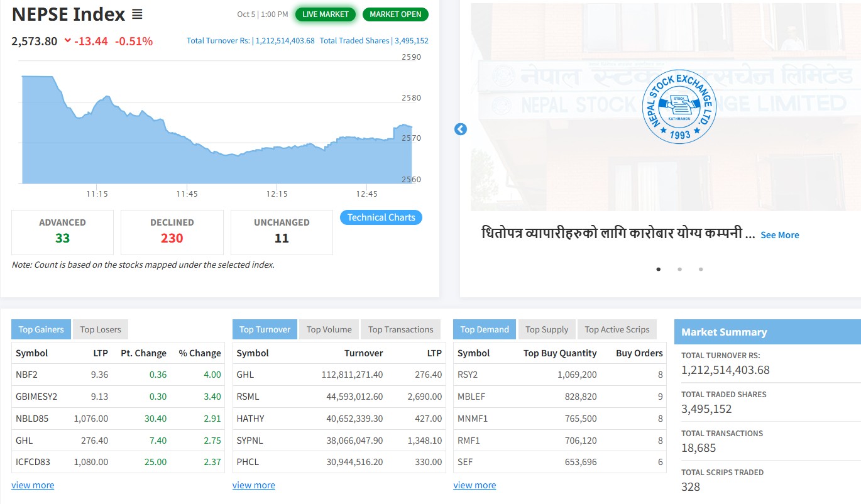Open Technical Charts
The width and height of the screenshot is (861, 504).
tap(381, 217)
